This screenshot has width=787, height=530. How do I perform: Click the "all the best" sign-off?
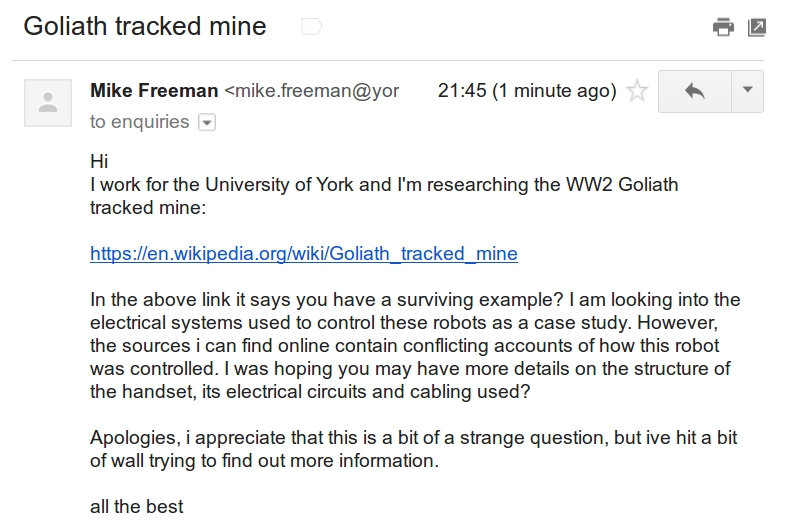[x=136, y=507]
